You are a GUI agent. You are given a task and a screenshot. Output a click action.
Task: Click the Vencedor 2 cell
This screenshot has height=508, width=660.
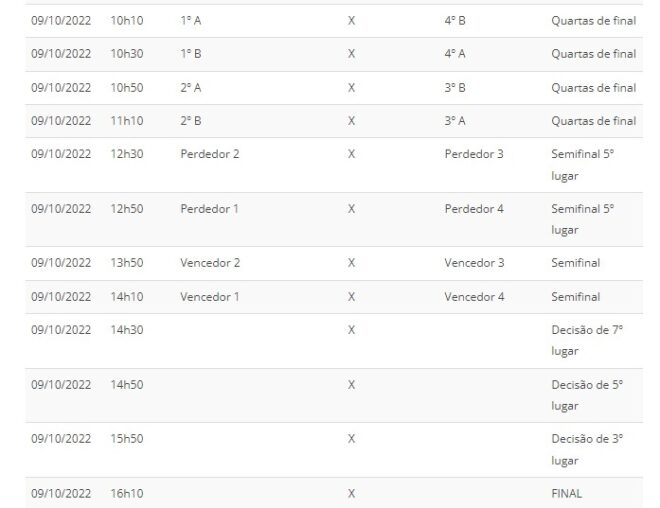[209, 263]
